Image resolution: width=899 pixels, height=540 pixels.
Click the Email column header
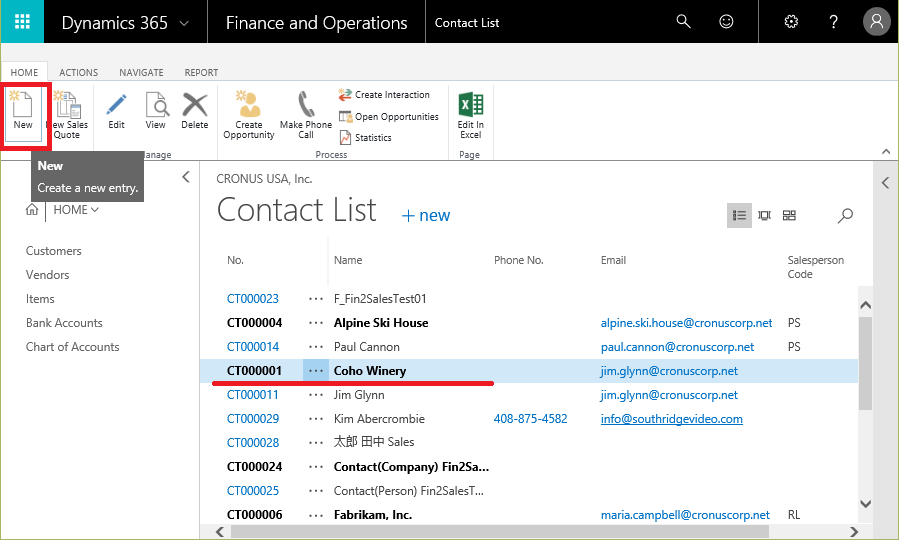(x=613, y=260)
